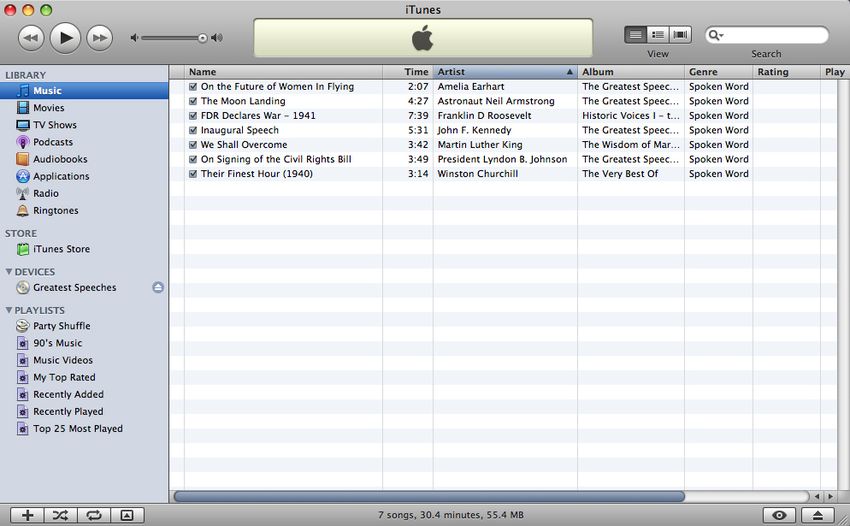Adjust the volume slider knob

pyautogui.click(x=202, y=38)
